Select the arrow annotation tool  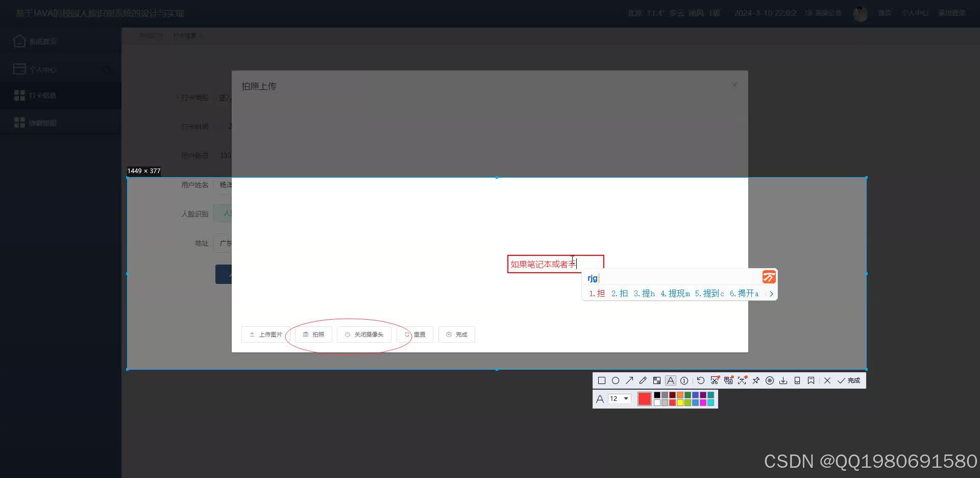coord(629,380)
